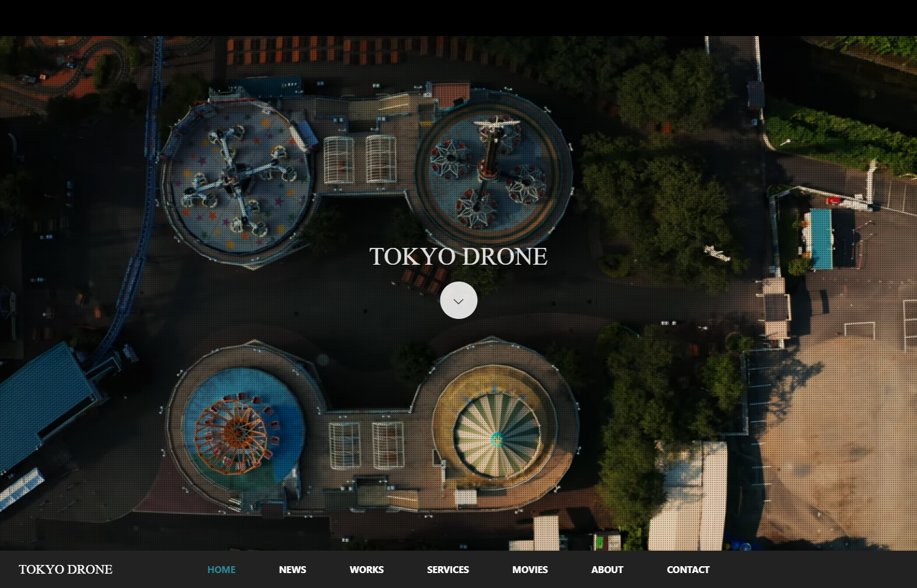This screenshot has width=917, height=588.
Task: Go to the CONTACT page
Action: click(688, 569)
